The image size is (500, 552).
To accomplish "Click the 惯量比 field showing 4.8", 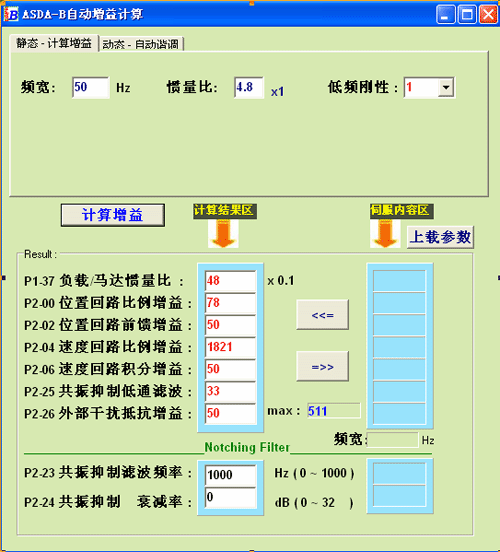I will [249, 87].
